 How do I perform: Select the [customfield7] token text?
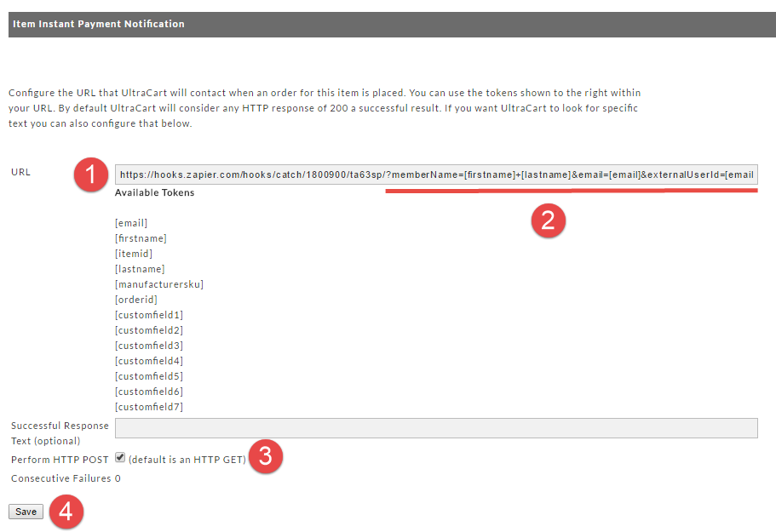point(149,407)
